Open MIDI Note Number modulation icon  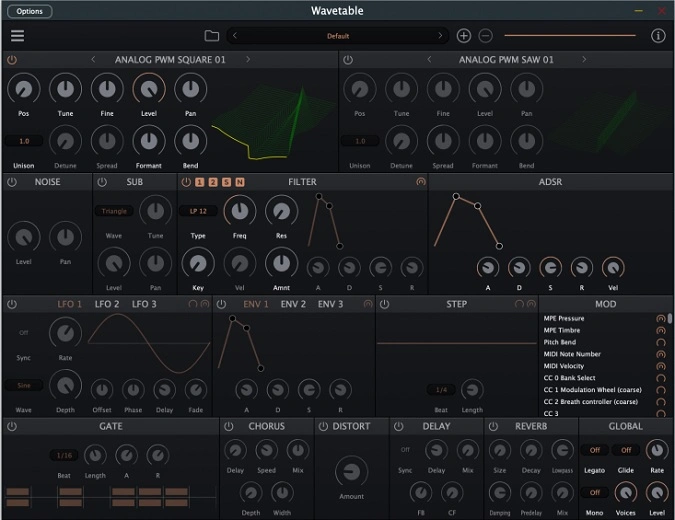pyautogui.click(x=660, y=354)
